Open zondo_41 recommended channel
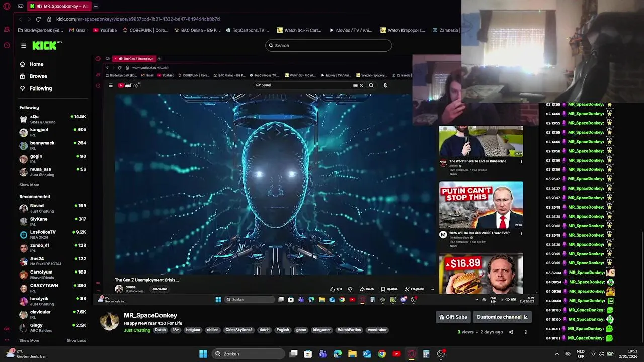Image resolution: width=644 pixels, height=362 pixels. pos(52,248)
